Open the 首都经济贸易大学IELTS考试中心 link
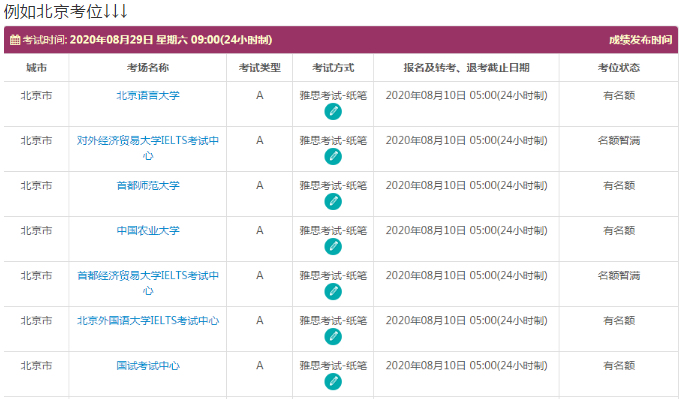 (148, 283)
